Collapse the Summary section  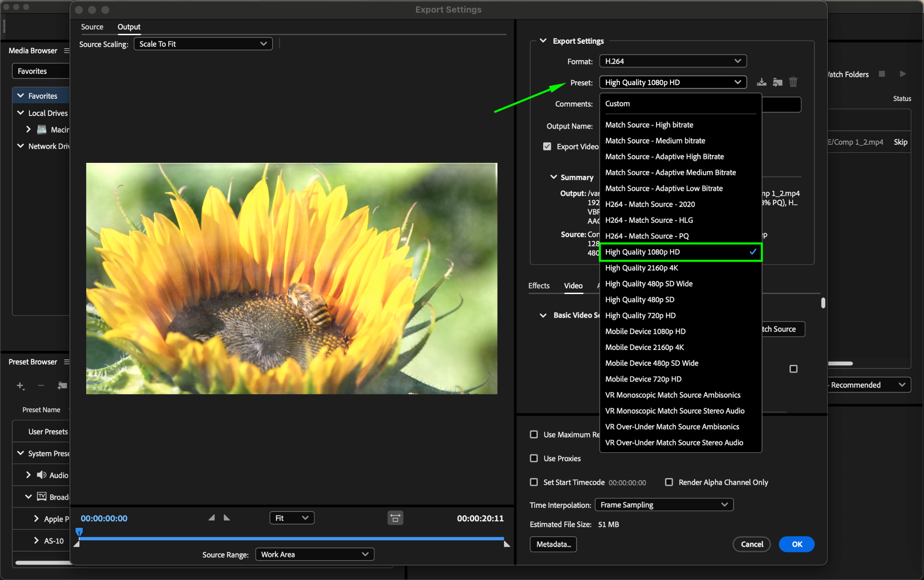(x=554, y=177)
